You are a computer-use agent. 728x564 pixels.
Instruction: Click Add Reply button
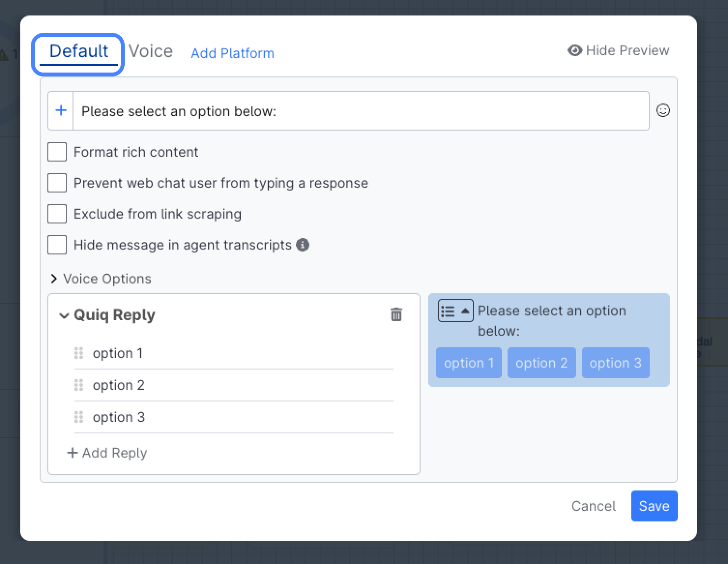point(107,453)
